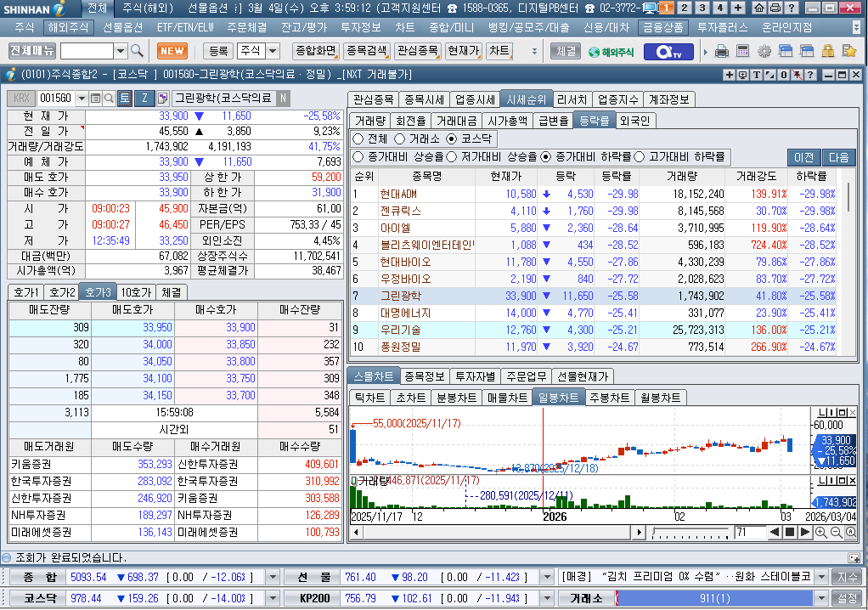Click the toolbar print icon beside αTV
The width and height of the screenshot is (868, 610).
coord(722,52)
